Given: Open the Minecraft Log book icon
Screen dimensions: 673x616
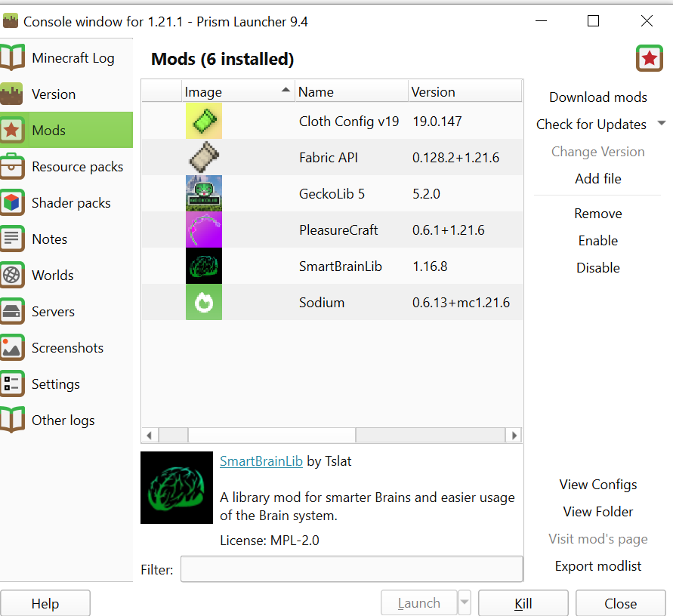Looking at the screenshot, I should click(12, 57).
